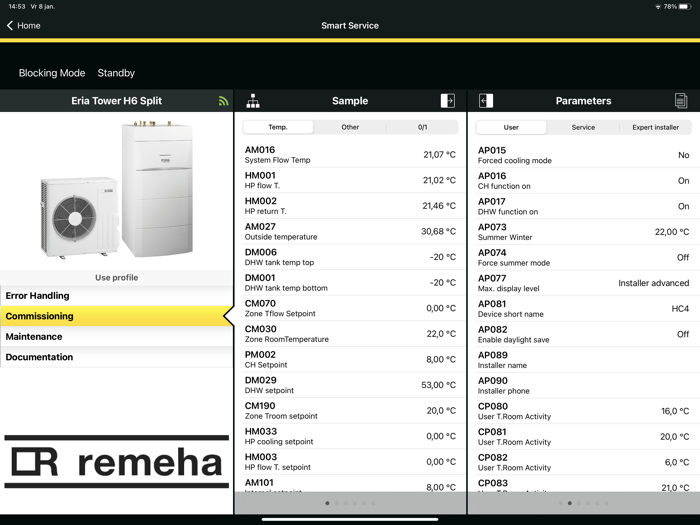Tap the 14:53 clock in status bar
This screenshot has height=525, width=700.
pos(17,6)
